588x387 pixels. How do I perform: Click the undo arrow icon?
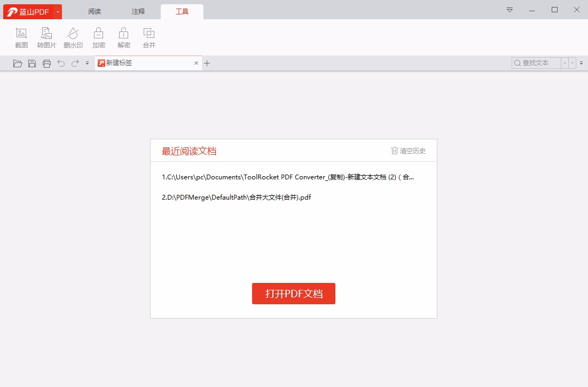pos(61,63)
